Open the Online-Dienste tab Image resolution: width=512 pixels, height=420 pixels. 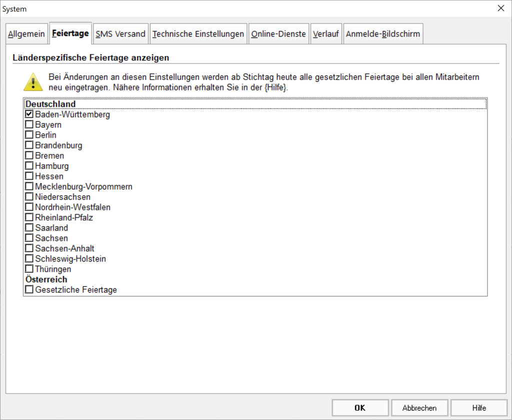(x=278, y=34)
